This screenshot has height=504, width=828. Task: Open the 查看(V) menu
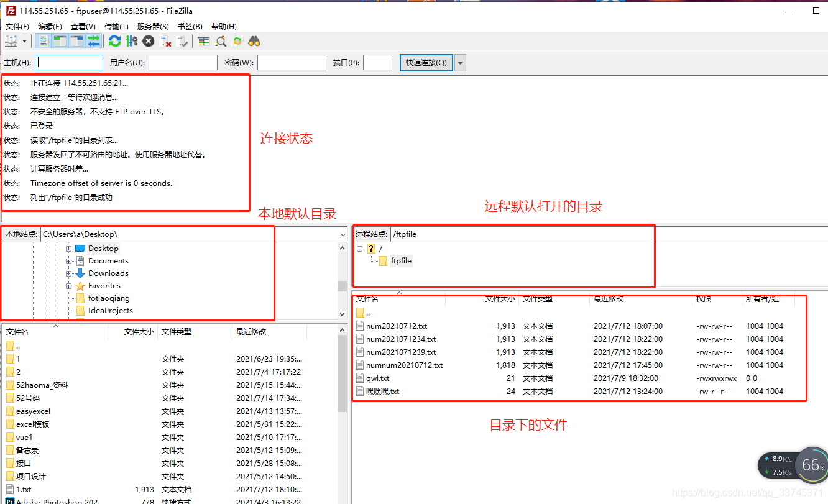(83, 27)
